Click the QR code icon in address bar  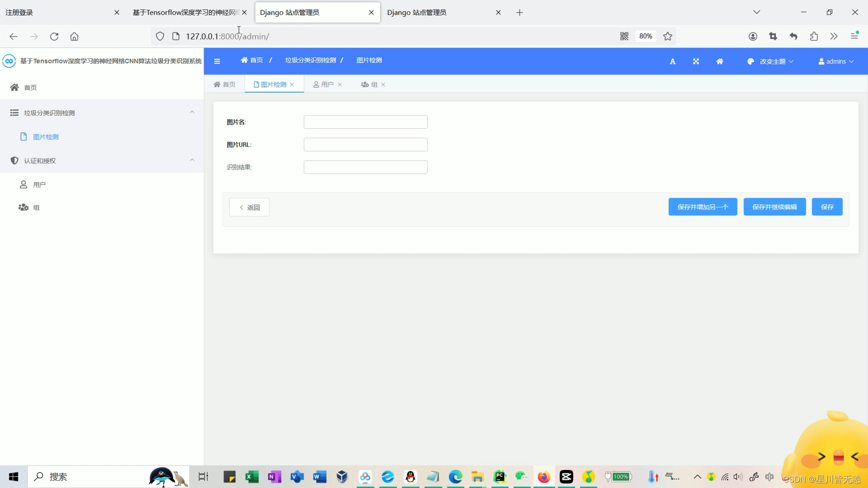pos(624,36)
